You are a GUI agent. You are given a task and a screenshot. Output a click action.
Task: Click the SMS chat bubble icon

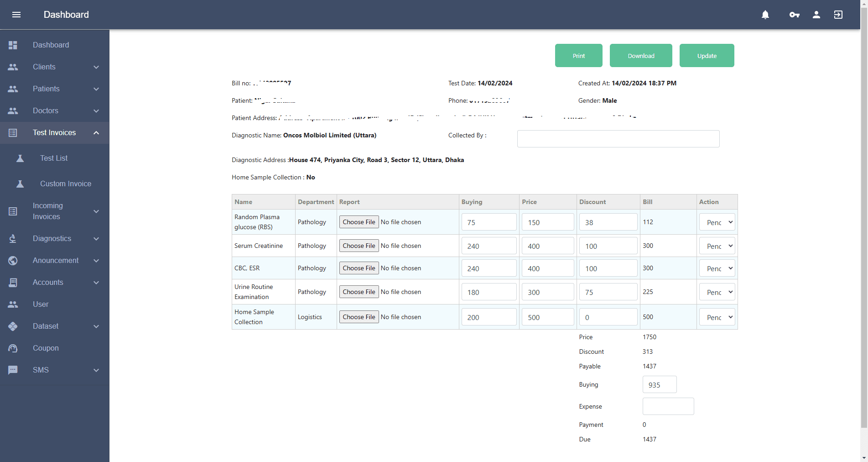point(13,370)
